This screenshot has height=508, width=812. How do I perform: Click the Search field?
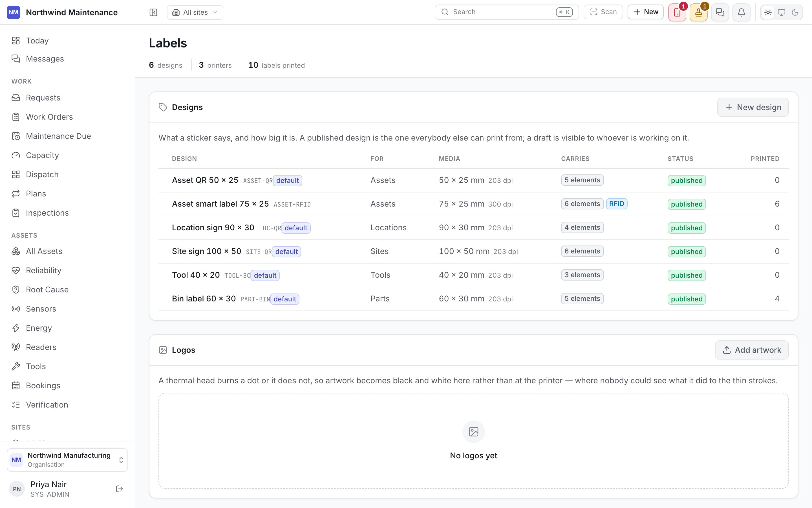pos(507,12)
